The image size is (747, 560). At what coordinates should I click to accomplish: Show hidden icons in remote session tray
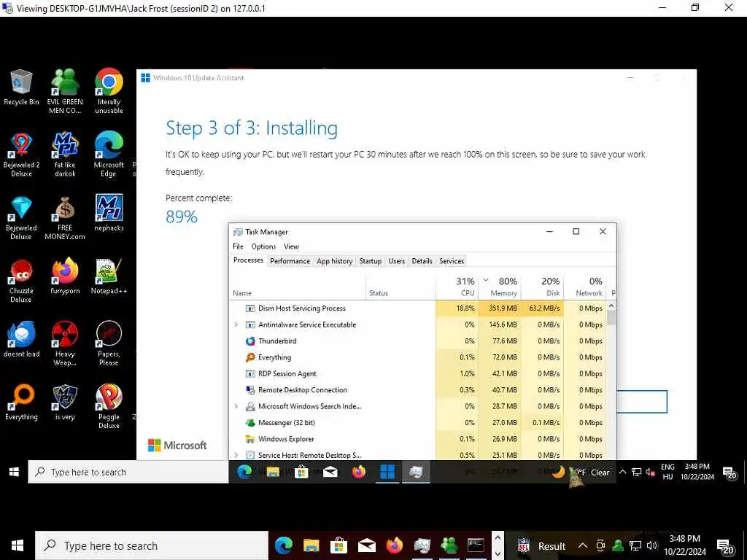pyautogui.click(x=622, y=472)
